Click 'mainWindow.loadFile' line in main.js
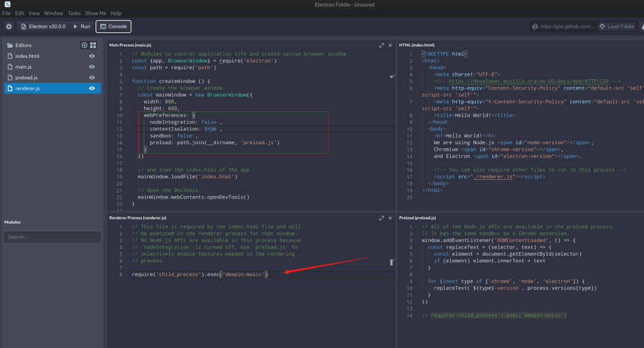This screenshot has height=348, width=644. click(187, 177)
